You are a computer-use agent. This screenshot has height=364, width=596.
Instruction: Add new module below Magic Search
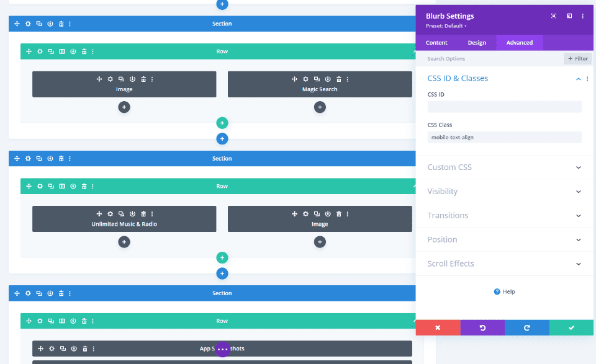tap(320, 107)
